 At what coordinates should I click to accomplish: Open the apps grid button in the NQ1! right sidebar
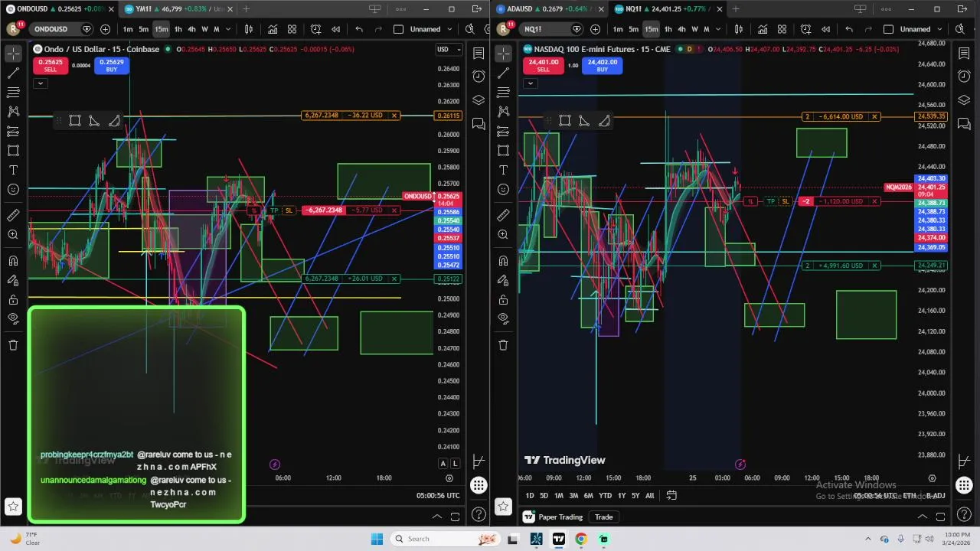pyautogui.click(x=964, y=485)
